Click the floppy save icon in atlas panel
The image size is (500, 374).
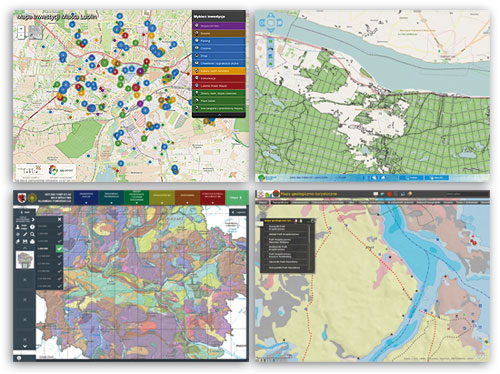(x=25, y=242)
